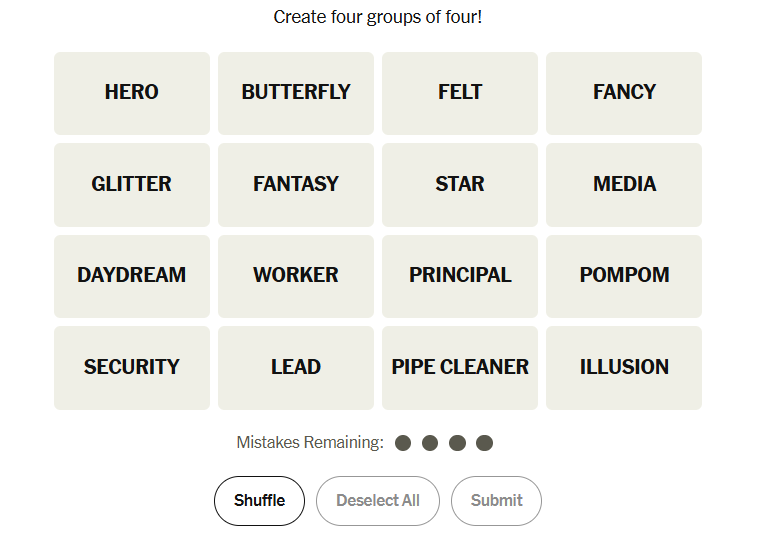The height and width of the screenshot is (548, 768).
Task: Choose the FELT tile
Action: 460,93
